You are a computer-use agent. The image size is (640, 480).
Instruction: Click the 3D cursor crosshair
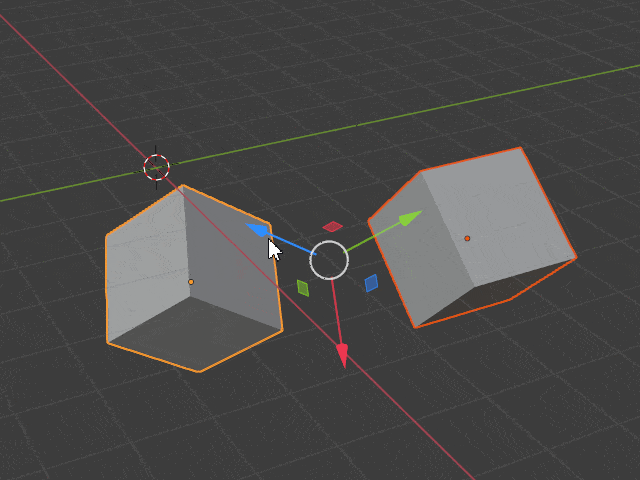[156, 167]
